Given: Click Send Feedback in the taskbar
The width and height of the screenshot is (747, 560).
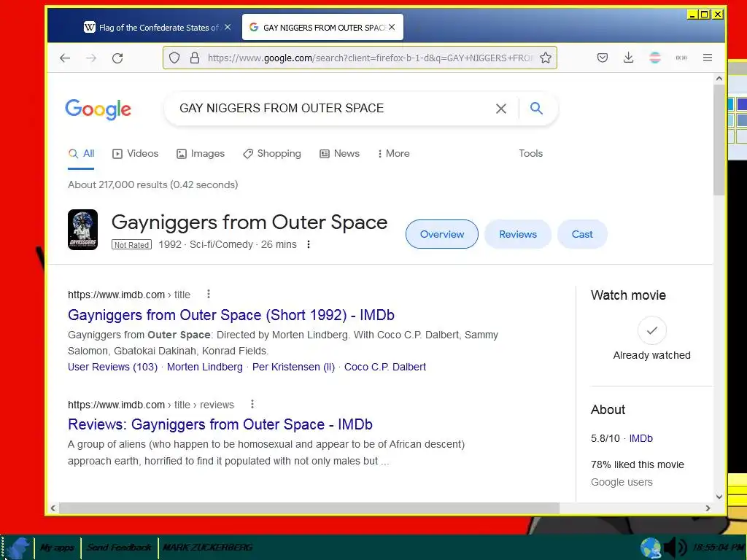Looking at the screenshot, I should pyautogui.click(x=119, y=548).
